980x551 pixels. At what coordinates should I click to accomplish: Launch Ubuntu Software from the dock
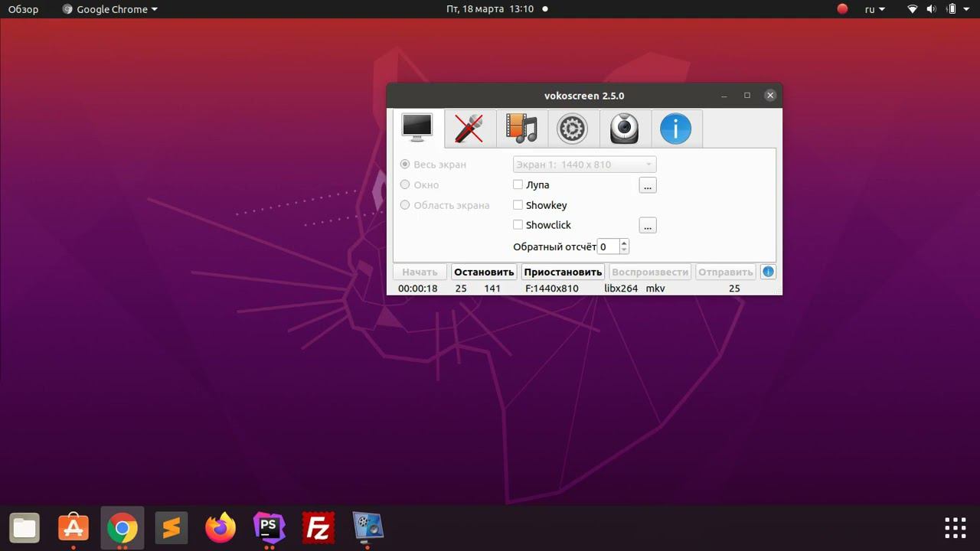coord(73,527)
